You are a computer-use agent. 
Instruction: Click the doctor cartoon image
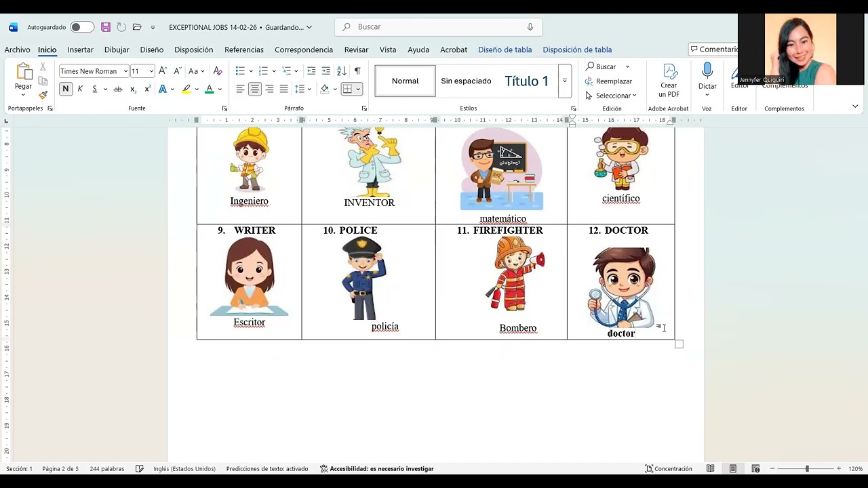pyautogui.click(x=623, y=287)
